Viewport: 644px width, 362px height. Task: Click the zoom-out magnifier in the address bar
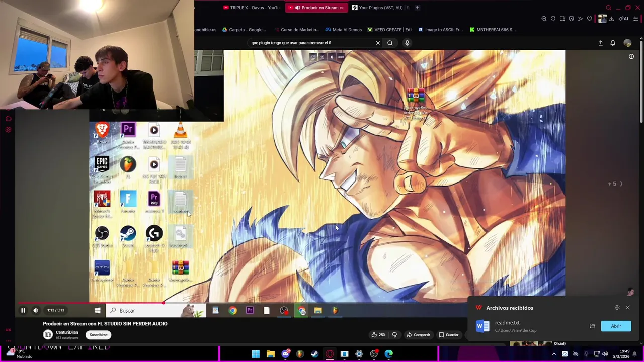click(x=544, y=19)
